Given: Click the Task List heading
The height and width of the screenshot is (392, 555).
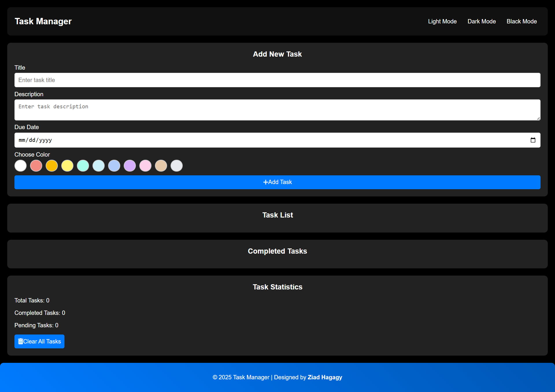Looking at the screenshot, I should coord(277,215).
